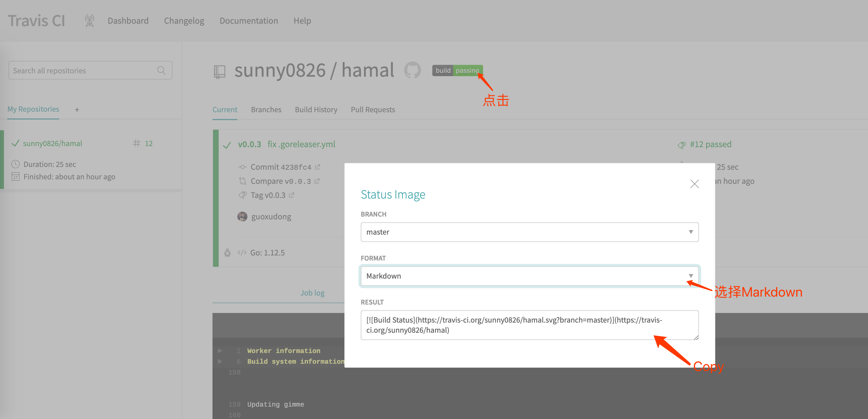The height and width of the screenshot is (419, 868).
Task: Click the external link icon beside Commit 4238fc4
Action: [317, 167]
